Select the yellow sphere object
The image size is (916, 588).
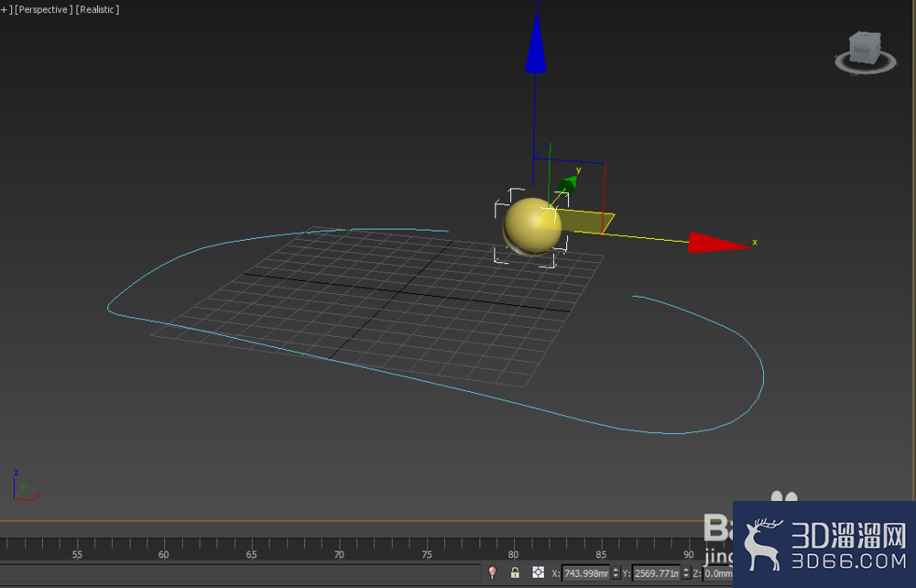tap(530, 226)
